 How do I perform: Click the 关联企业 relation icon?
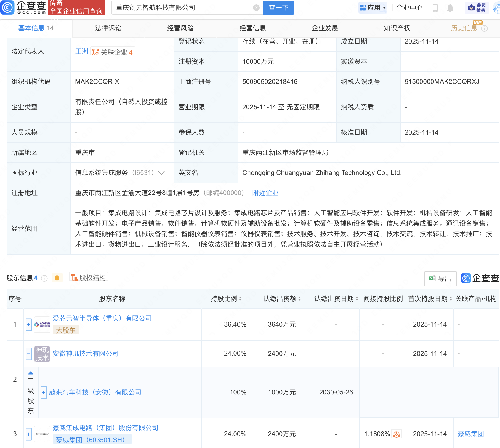click(96, 52)
